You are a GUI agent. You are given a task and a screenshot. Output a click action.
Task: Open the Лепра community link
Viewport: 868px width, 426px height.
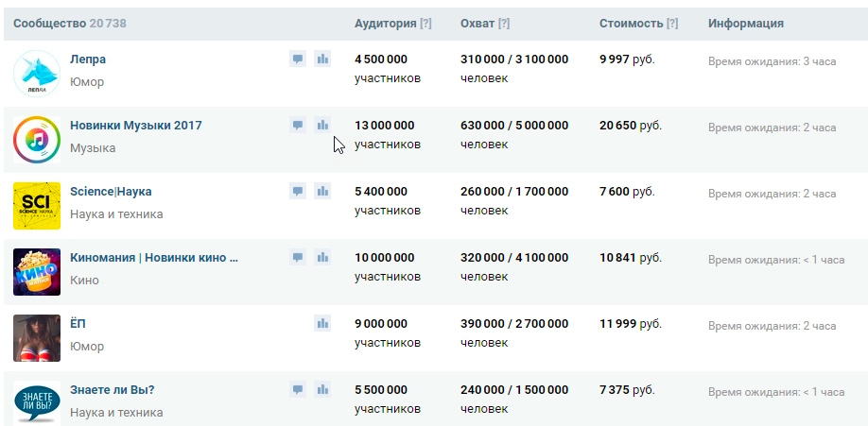coord(88,60)
